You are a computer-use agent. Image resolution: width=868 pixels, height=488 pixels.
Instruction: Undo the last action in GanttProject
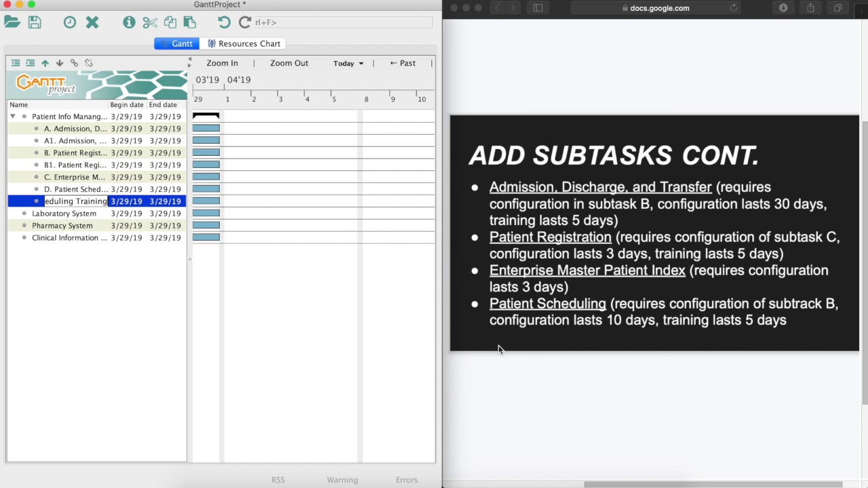coord(224,22)
